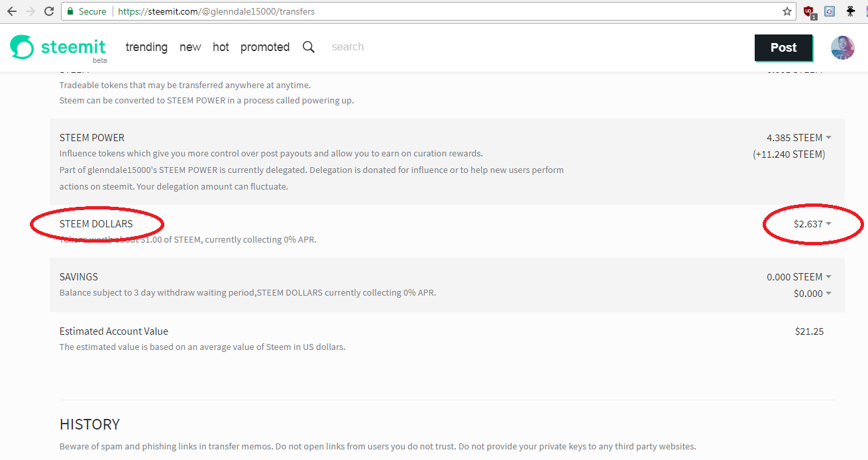Reload the page with the refresh icon

click(49, 11)
